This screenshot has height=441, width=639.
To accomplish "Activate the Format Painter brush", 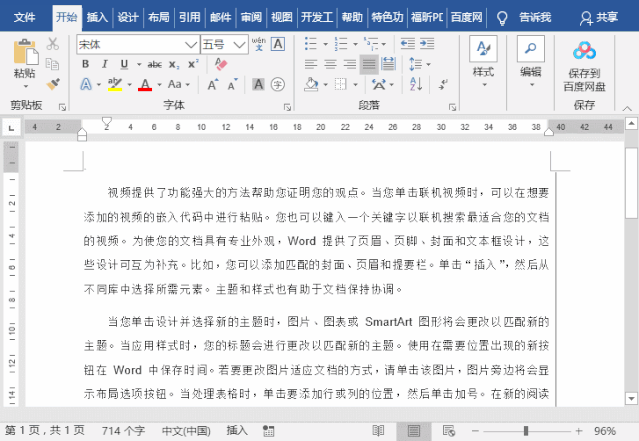I will [x=53, y=84].
